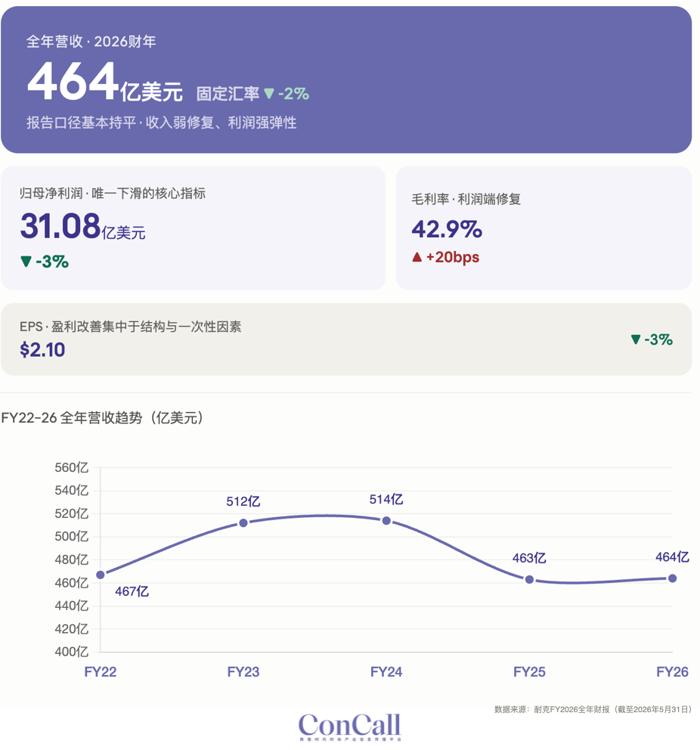Click the $2.10 EPS value
Viewport: 700px width, 750px height.
click(42, 350)
